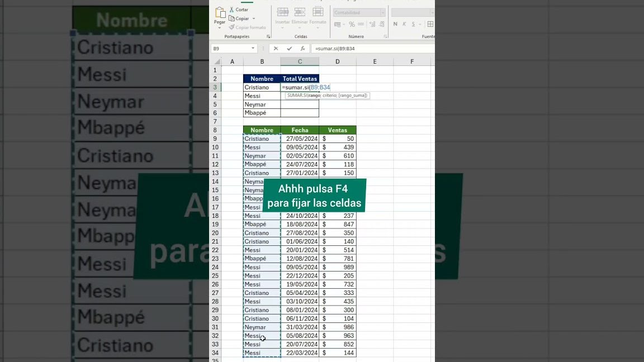Click the borders icon in Fuente
Image resolution: width=644 pixels, height=362 pixels.
point(430,24)
